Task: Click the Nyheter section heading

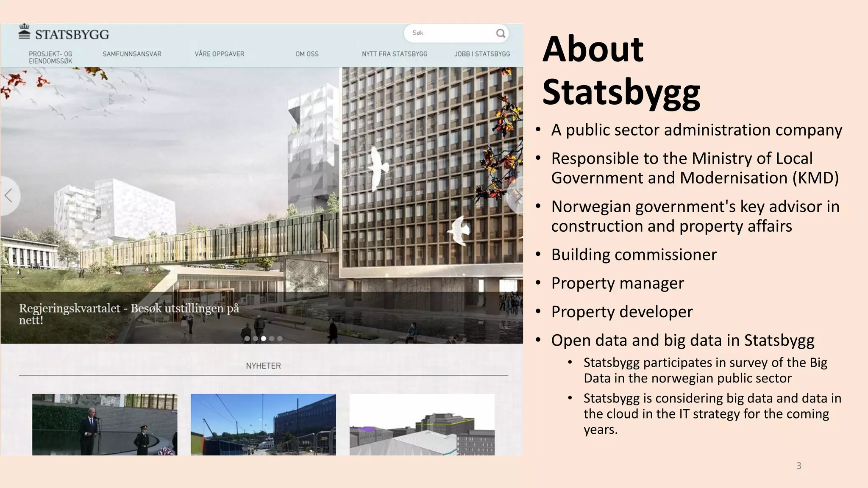Action: click(263, 366)
